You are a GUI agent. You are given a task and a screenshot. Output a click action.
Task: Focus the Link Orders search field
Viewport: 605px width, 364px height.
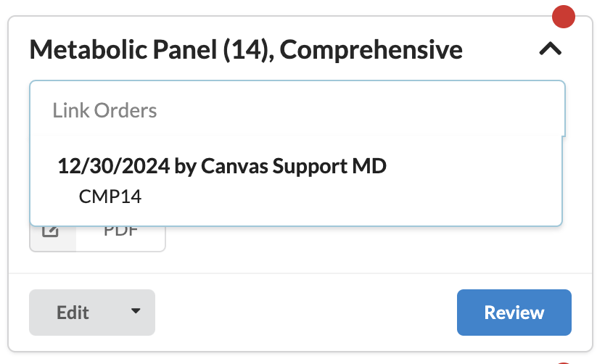pyautogui.click(x=297, y=110)
